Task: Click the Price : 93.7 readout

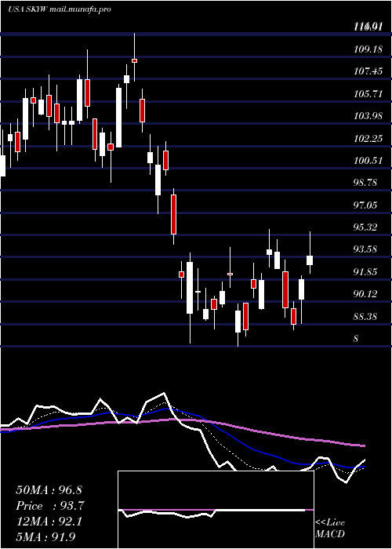Action: [x=50, y=506]
